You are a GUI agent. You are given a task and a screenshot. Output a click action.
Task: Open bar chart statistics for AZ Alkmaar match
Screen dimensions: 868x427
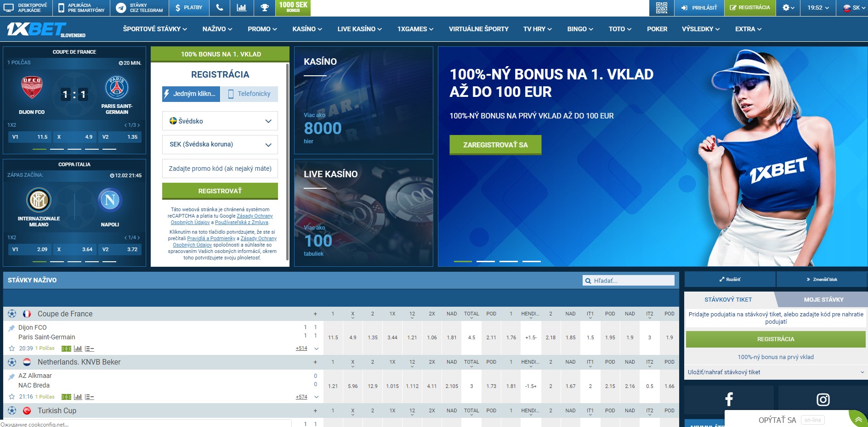click(78, 397)
